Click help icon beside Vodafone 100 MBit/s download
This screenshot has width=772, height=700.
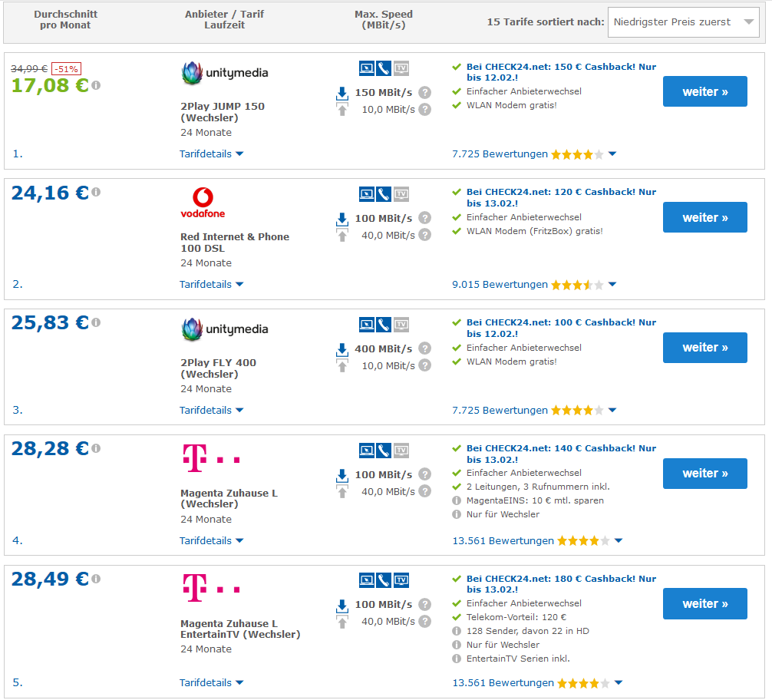(425, 218)
